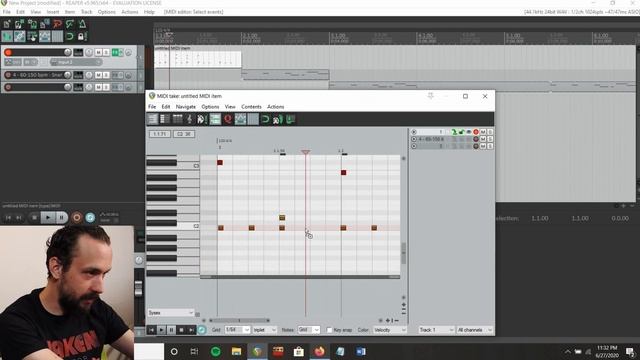
Task: Open the Grid 1/64 dropdown
Action: 237,330
